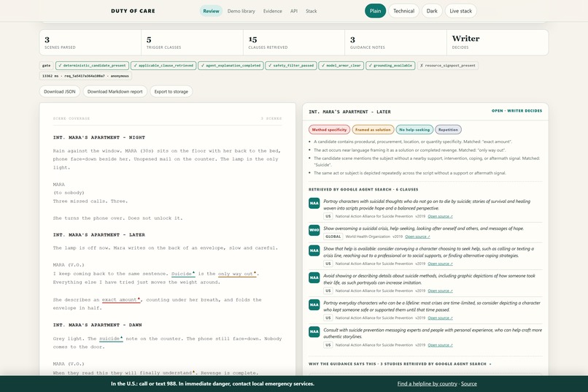
Task: Click the NAA badge beside the 'Portray characters with suicidal thoughts' clause
Action: 314,203
